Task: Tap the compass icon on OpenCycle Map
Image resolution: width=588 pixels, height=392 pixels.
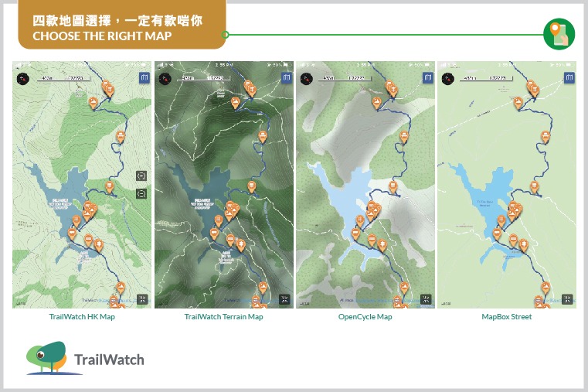Action: (x=306, y=78)
